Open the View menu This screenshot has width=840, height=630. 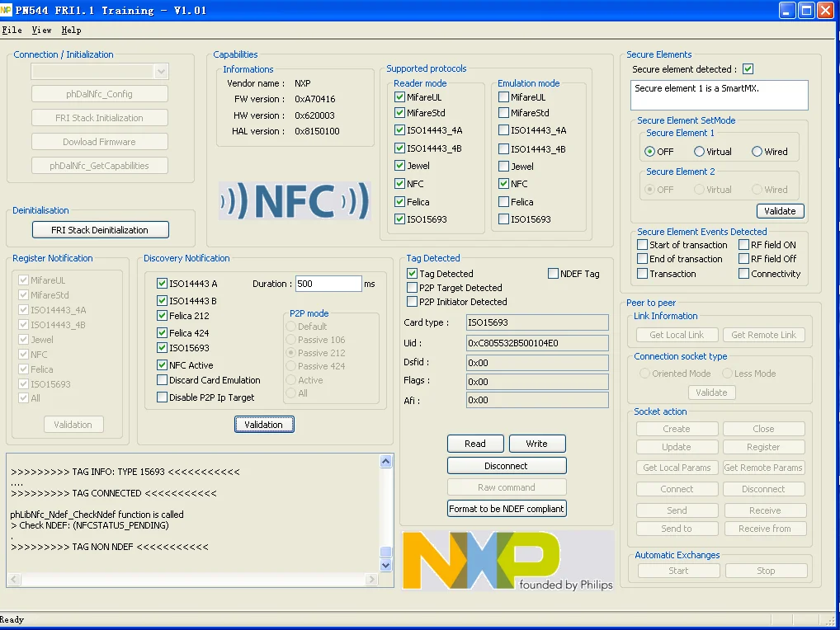pyautogui.click(x=41, y=30)
